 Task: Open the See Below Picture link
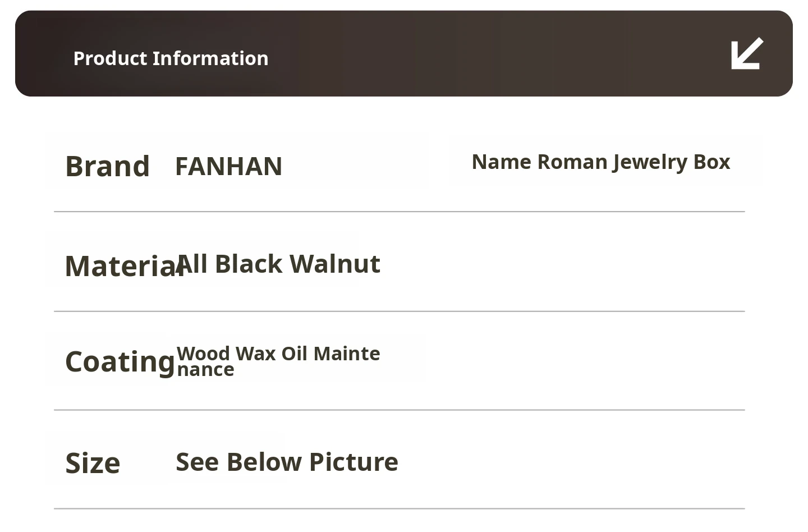tap(287, 462)
